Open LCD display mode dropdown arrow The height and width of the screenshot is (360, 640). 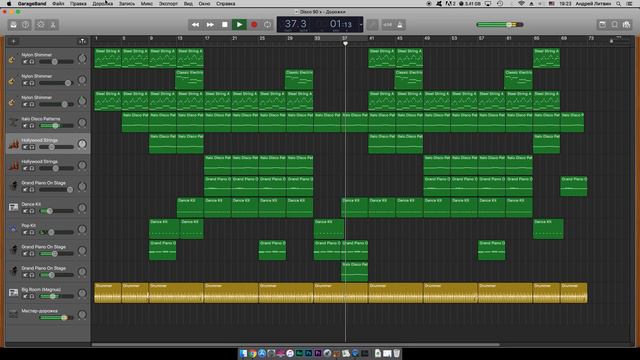pyautogui.click(x=360, y=25)
